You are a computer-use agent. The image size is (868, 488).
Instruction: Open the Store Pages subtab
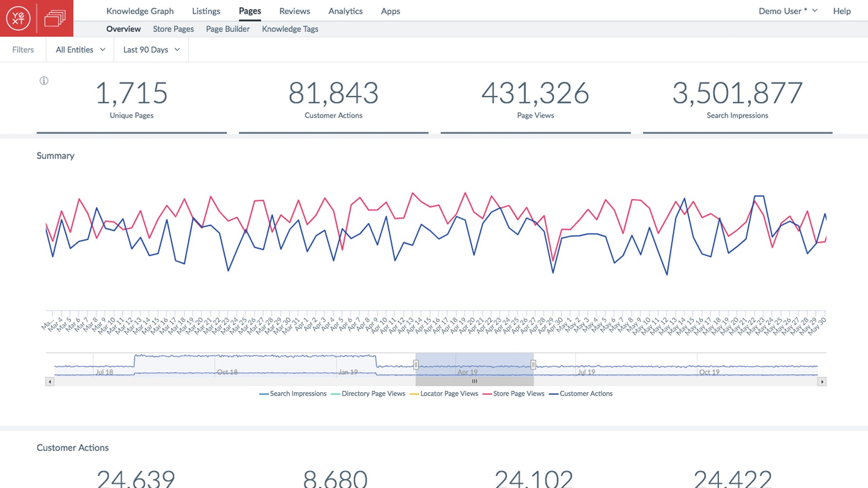pos(173,29)
